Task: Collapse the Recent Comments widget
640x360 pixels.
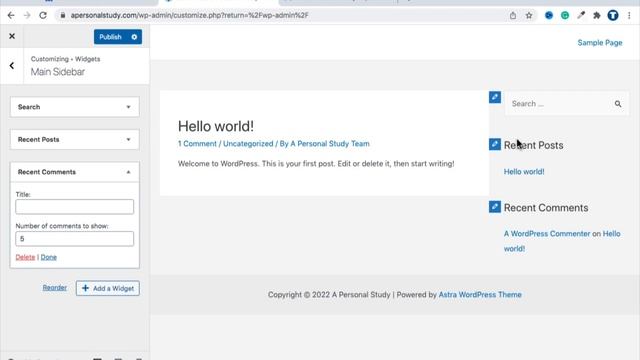Action: pyautogui.click(x=75, y=172)
